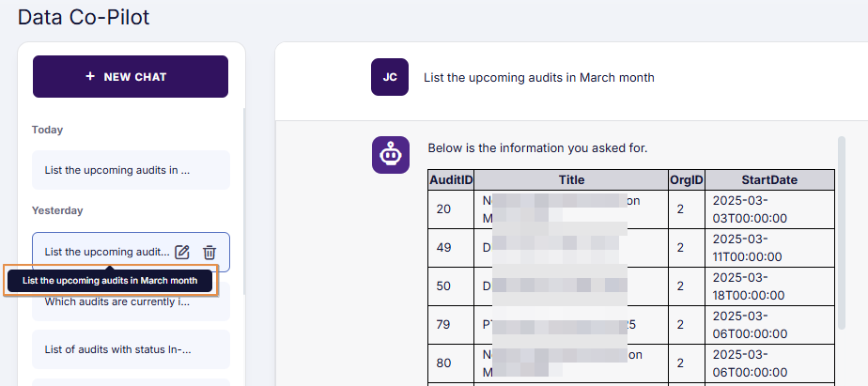Click the Today section label
The image size is (868, 386).
point(47,130)
